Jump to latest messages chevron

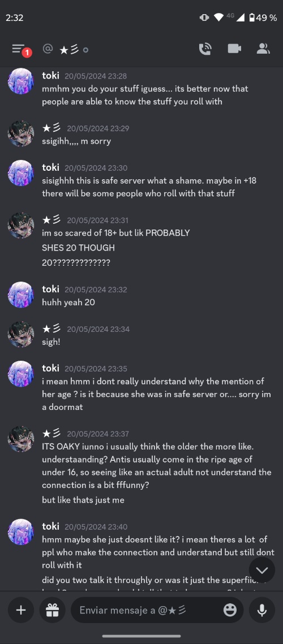[x=261, y=570]
